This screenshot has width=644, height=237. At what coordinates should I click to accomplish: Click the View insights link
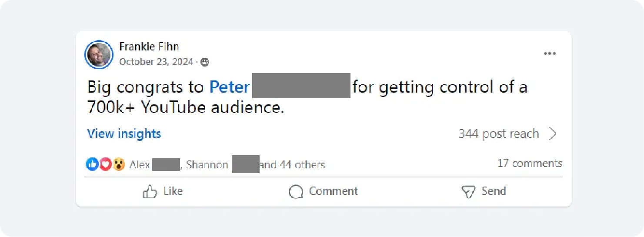click(124, 134)
